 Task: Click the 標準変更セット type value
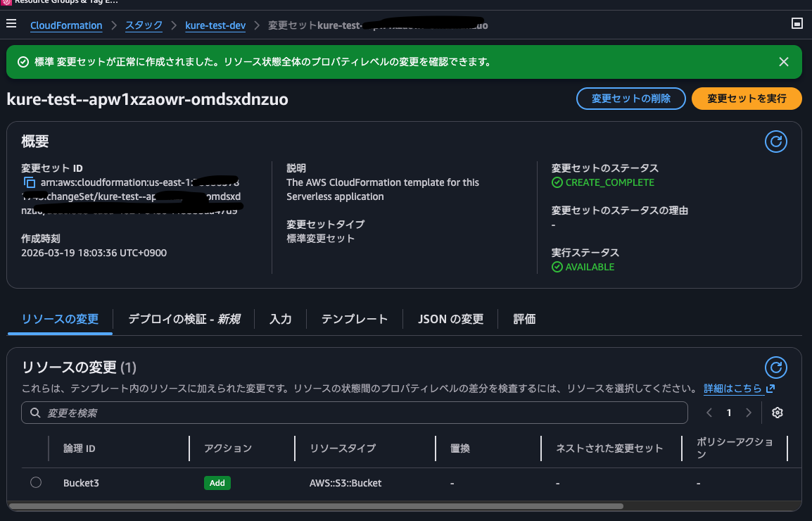[x=320, y=239]
